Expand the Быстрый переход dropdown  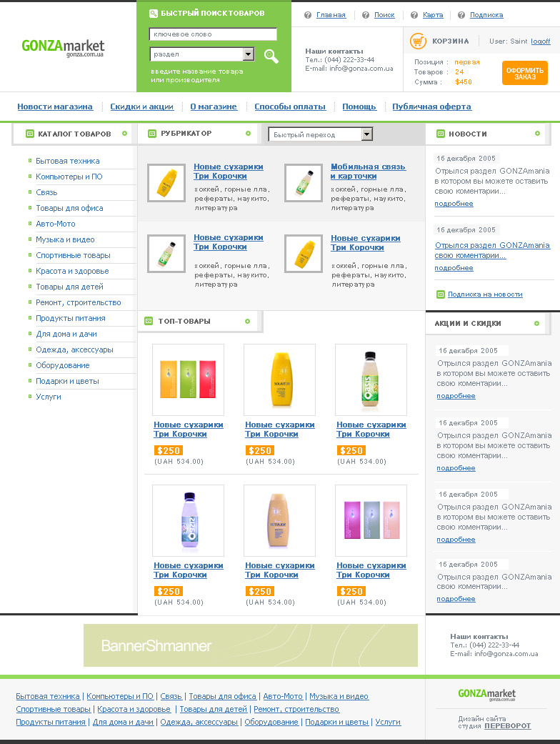point(366,134)
